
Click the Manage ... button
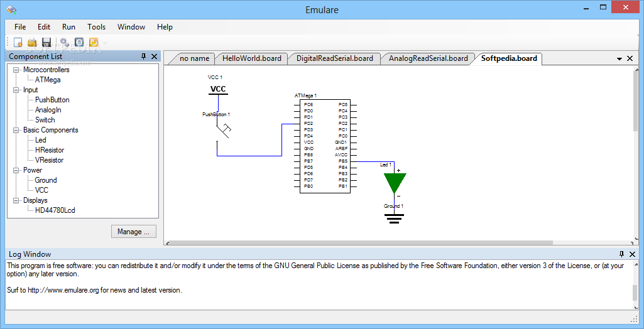point(134,231)
